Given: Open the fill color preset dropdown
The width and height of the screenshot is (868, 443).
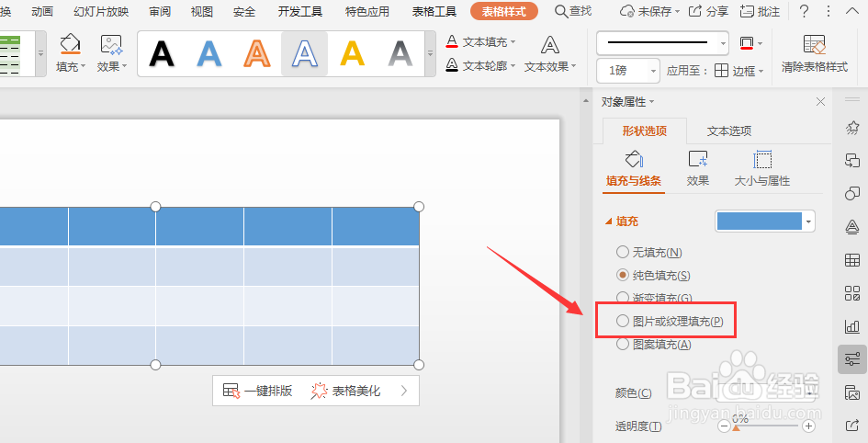Looking at the screenshot, I should tap(809, 221).
